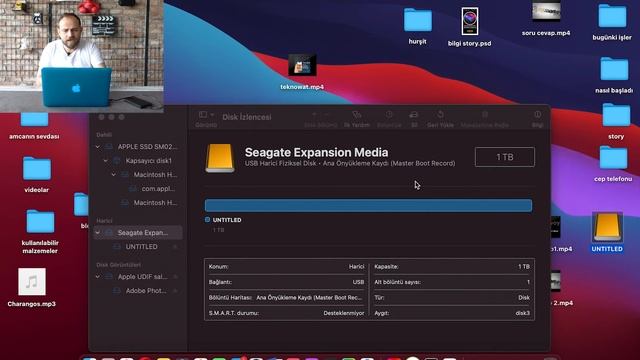The width and height of the screenshot is (640, 360).
Task: Click the blue UNTITLED legend swatch
Action: [207, 220]
